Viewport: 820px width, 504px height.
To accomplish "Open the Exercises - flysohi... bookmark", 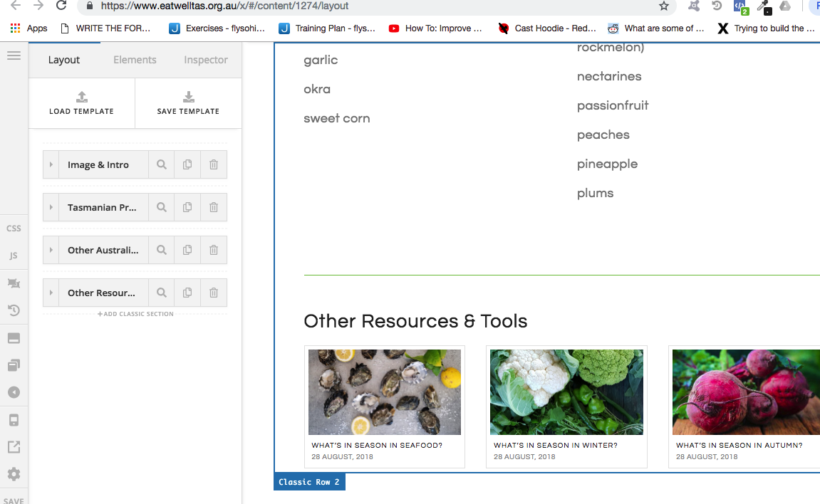I will 217,28.
